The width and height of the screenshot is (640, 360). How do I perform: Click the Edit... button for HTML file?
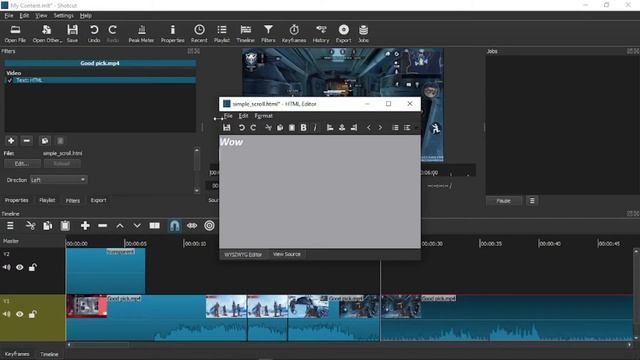22,164
